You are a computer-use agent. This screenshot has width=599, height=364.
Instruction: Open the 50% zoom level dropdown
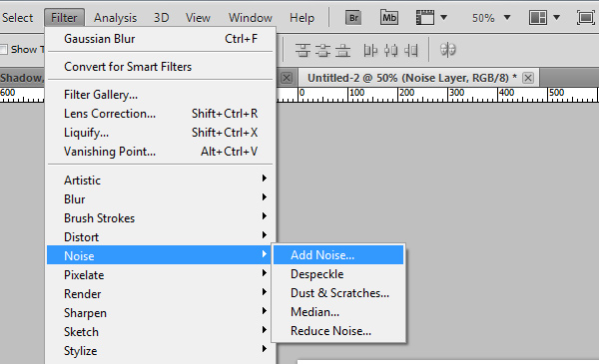click(x=491, y=18)
